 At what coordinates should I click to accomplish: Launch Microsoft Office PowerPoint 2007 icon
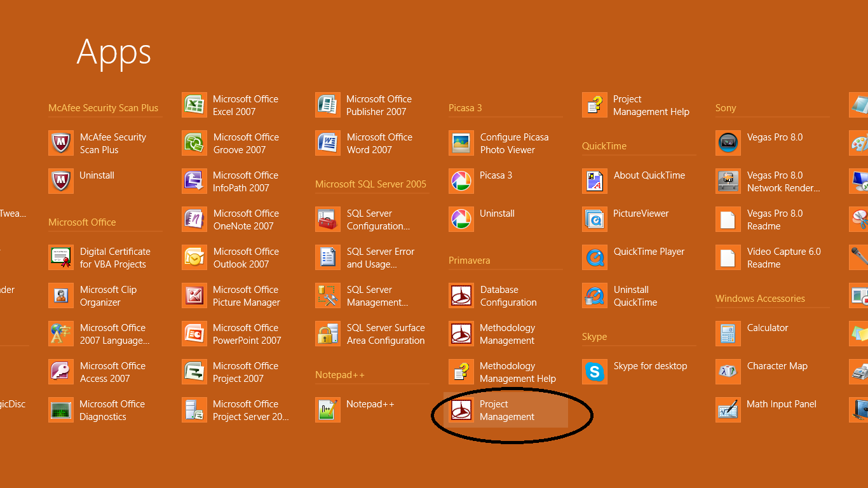tap(194, 334)
